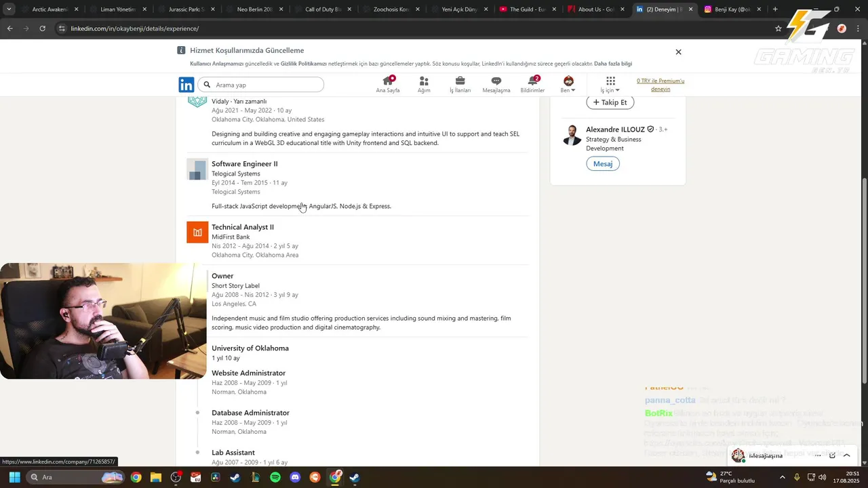Open Alexandre ILLOUZ profile name
Image resolution: width=868 pixels, height=488 pixels.
click(x=616, y=129)
